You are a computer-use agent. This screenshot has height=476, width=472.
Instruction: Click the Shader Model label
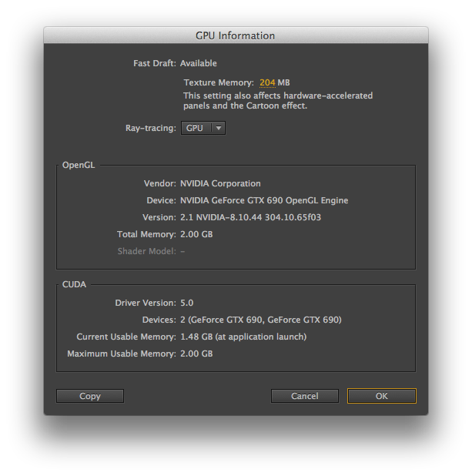(146, 251)
